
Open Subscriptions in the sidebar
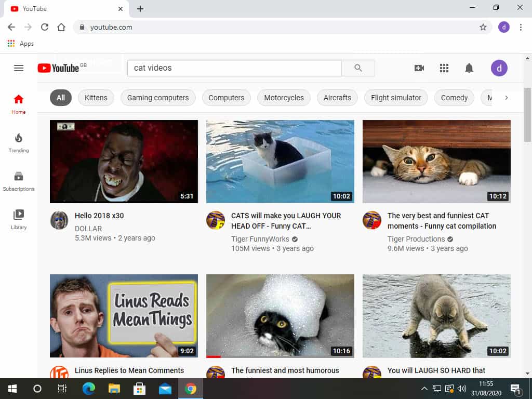point(19,181)
